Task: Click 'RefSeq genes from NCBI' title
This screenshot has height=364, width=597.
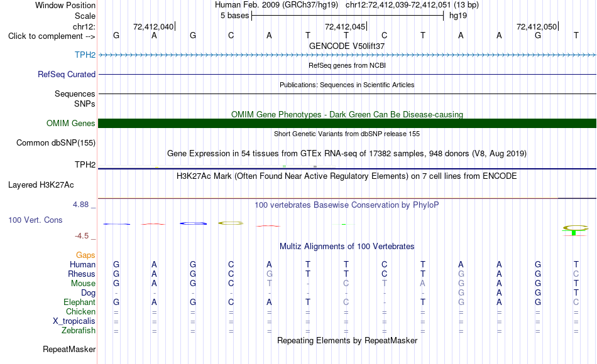Action: point(347,65)
